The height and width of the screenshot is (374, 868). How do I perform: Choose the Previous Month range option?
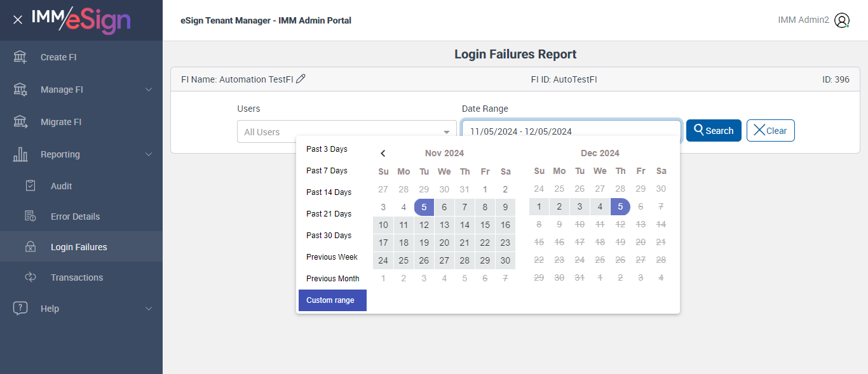[332, 279]
